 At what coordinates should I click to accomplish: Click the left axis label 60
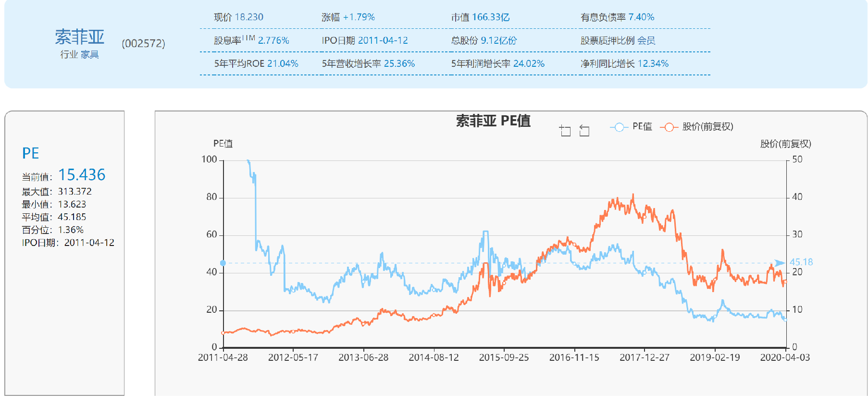(x=212, y=234)
